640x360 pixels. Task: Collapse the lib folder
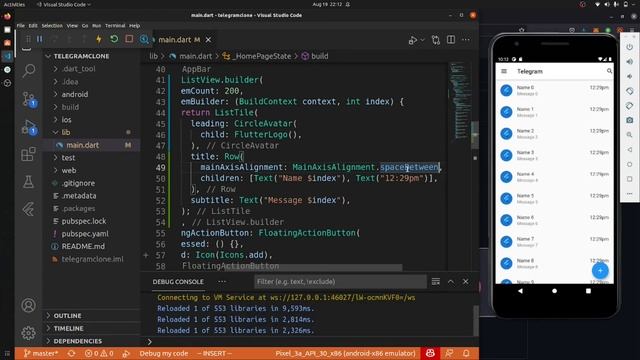pos(66,132)
